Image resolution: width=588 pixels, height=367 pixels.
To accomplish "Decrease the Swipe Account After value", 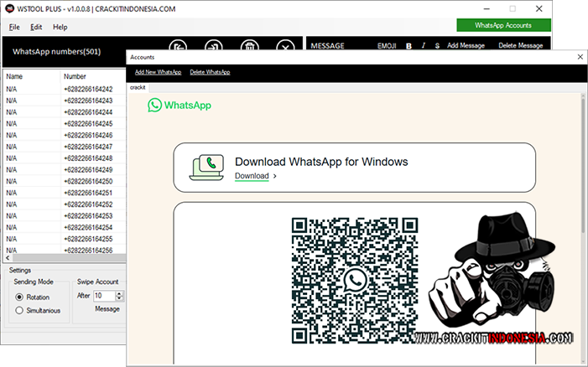I will point(120,299).
